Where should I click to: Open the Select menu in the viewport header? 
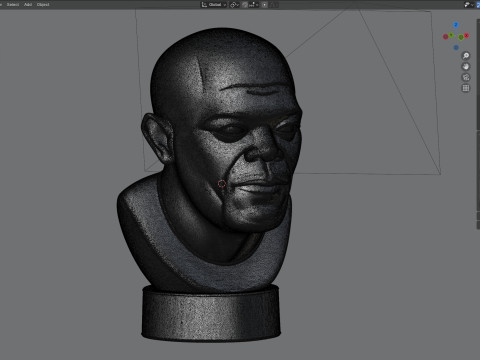(13, 5)
